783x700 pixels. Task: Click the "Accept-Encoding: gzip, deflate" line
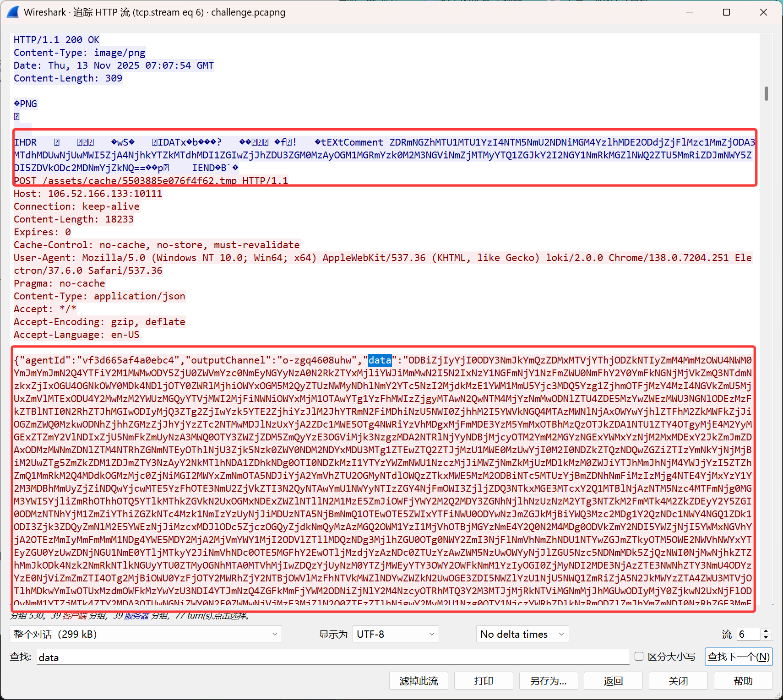[99, 322]
